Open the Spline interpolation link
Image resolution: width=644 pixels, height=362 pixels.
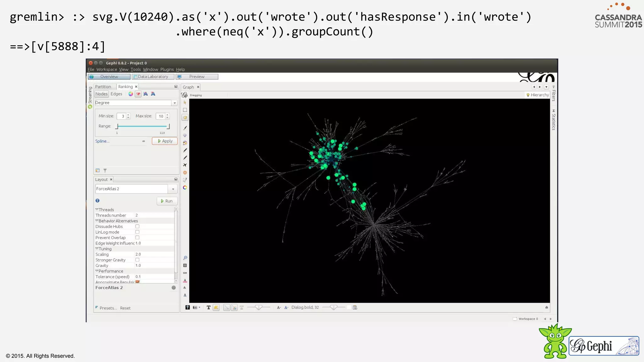103,141
